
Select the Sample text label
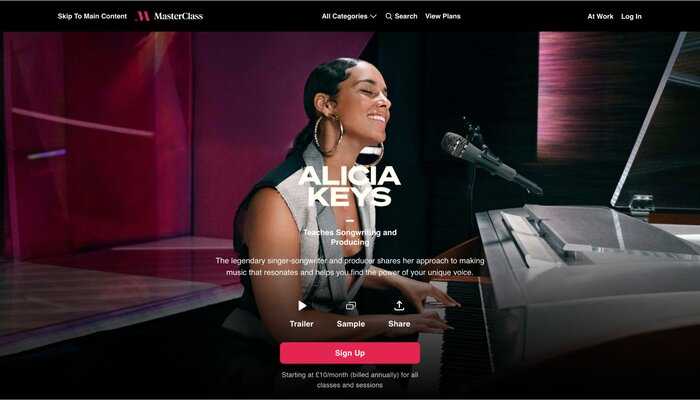pos(351,324)
